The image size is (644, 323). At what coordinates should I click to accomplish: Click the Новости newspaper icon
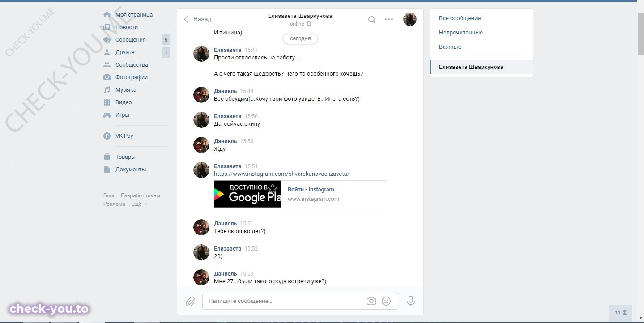(107, 27)
